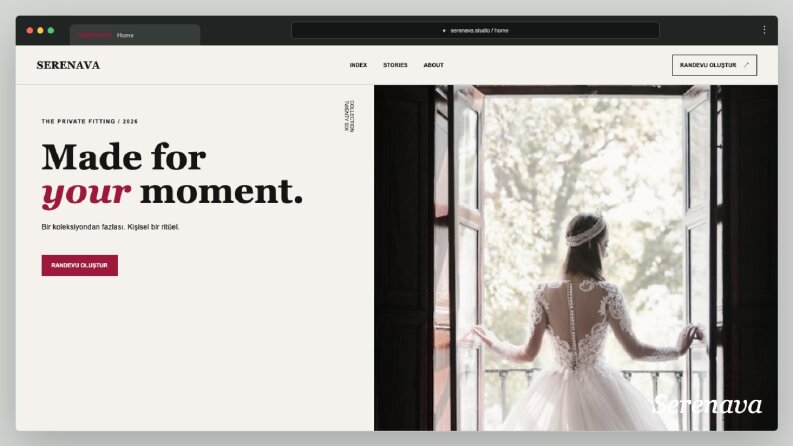Click the yellow minimize window dot
793x446 pixels.
(40, 30)
